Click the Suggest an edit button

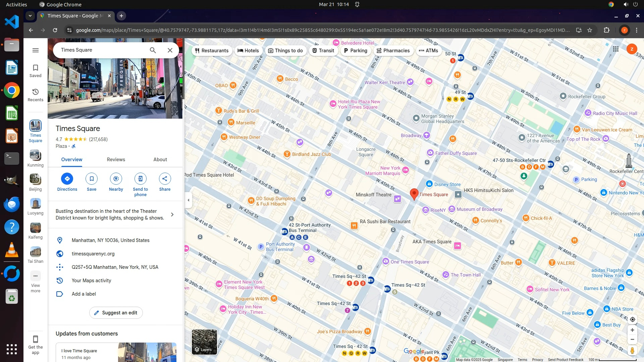pyautogui.click(x=116, y=313)
